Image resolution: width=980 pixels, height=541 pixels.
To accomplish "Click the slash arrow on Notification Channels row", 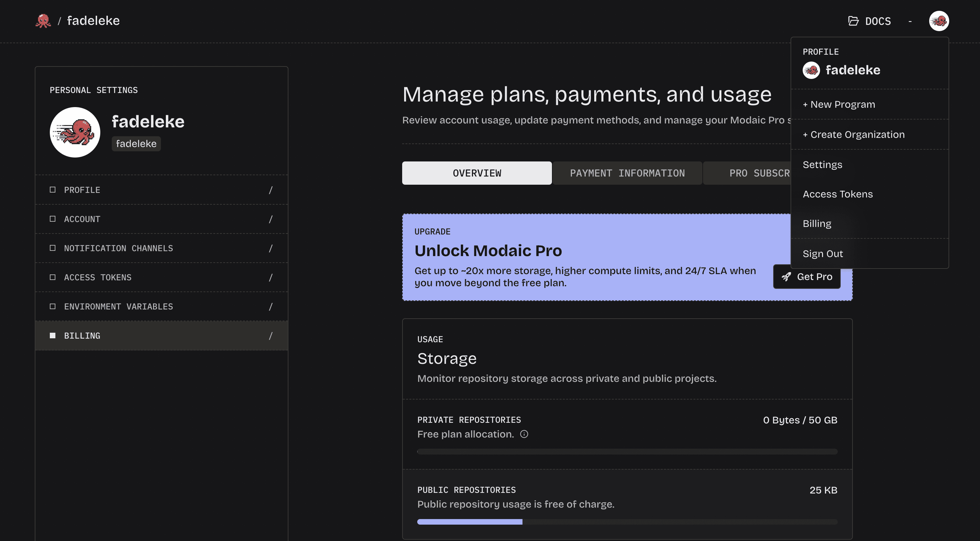I will pos(270,248).
